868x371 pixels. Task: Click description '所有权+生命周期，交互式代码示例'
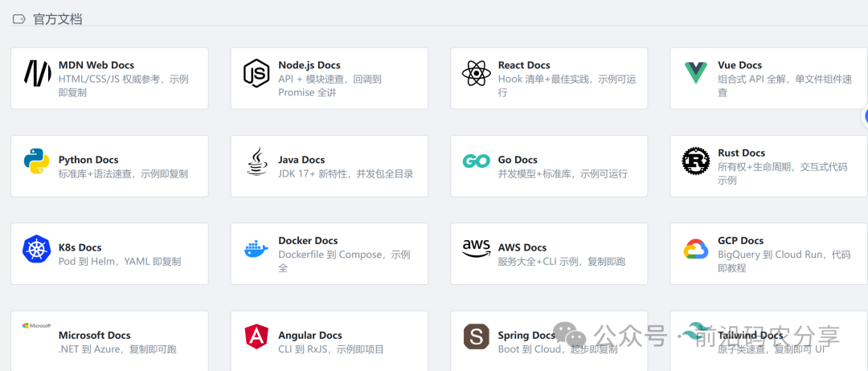point(783,173)
